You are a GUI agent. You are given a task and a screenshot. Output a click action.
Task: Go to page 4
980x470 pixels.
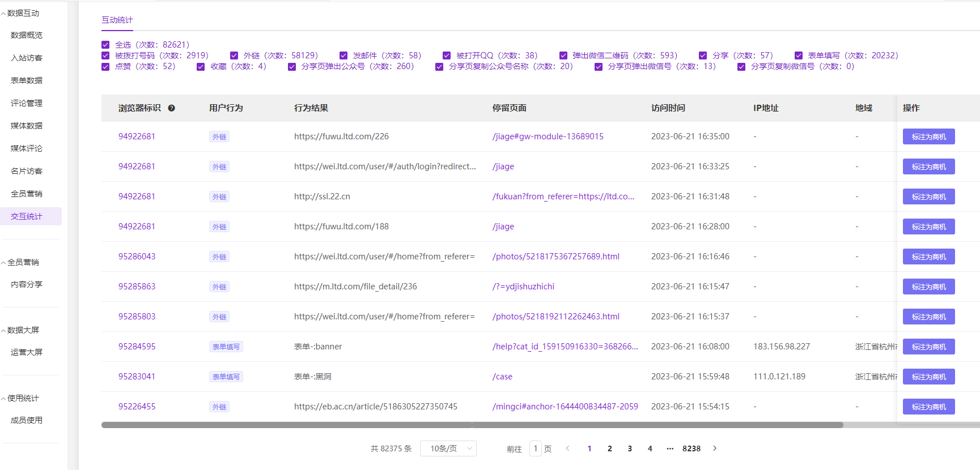coord(650,448)
